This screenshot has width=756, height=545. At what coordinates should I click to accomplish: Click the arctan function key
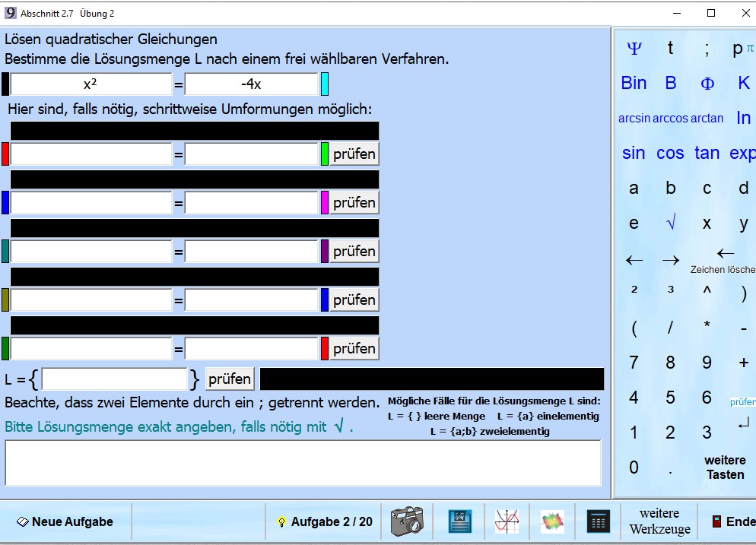[x=707, y=118]
